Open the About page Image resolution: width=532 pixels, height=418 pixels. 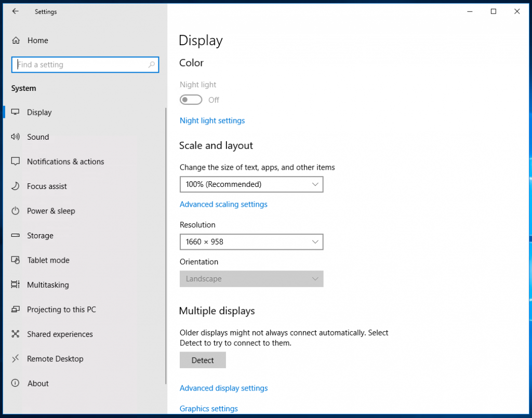coord(37,383)
